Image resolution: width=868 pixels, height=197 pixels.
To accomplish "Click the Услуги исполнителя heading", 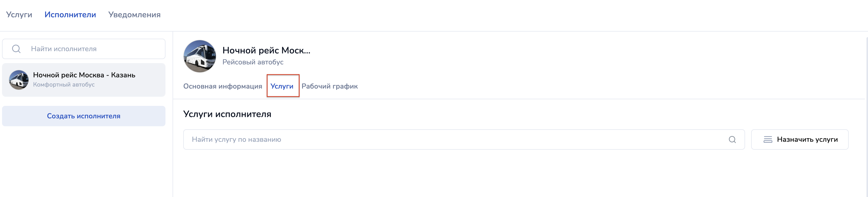I will pyautogui.click(x=227, y=114).
